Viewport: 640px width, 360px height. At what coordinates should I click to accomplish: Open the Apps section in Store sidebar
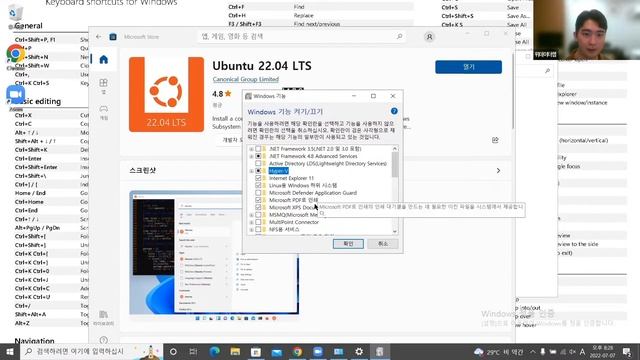104,86
